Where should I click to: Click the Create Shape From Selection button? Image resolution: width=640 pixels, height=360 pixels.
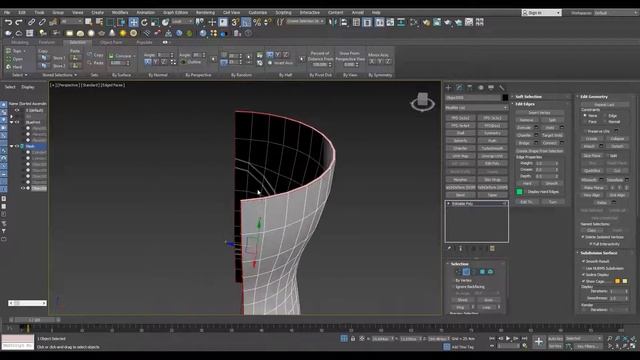coord(540,151)
